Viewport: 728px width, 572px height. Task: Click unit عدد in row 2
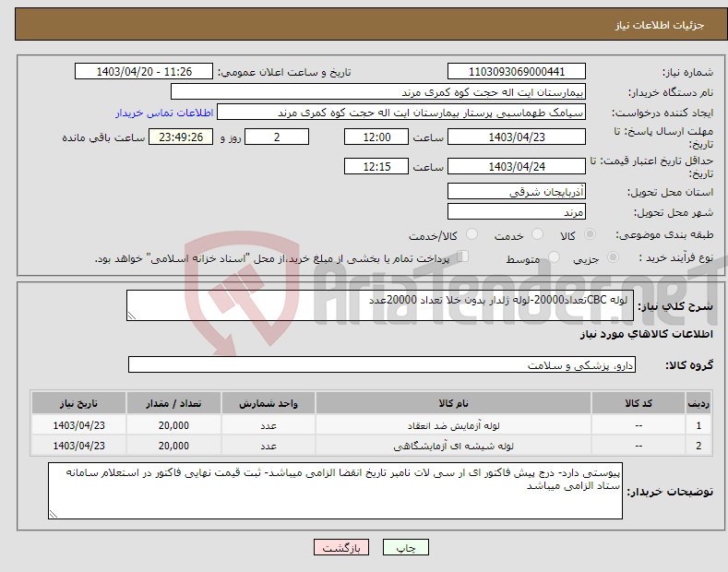pos(269,446)
